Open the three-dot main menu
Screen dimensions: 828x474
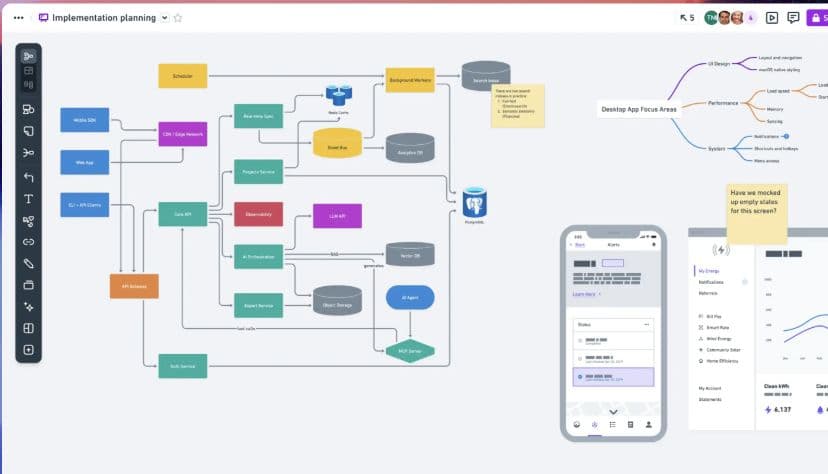point(18,18)
